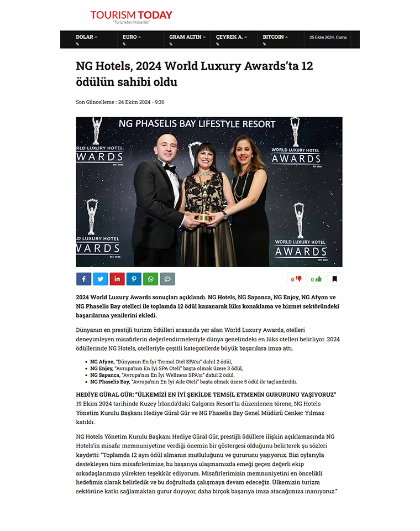Viewport: 420px width, 531px height.
Task: Toggle the thumbs-up like vote
Action: 316,279
